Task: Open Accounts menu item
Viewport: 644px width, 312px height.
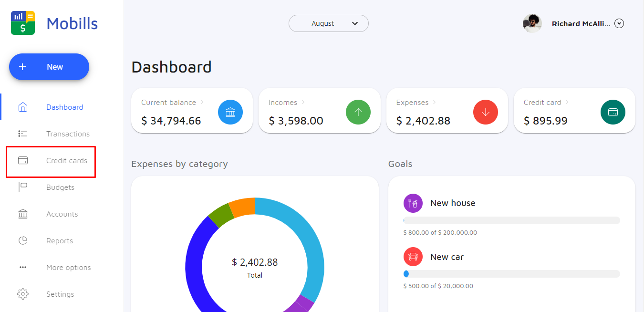Action: (62, 214)
